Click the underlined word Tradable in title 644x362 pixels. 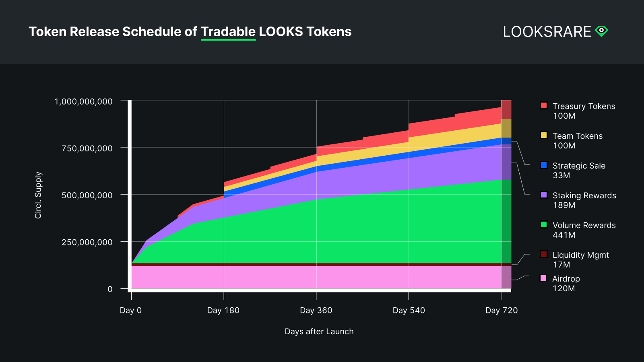click(228, 32)
